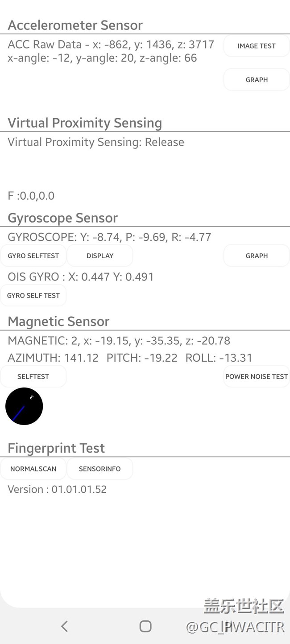Select the GYROSCOPE Y, P, R values line
The image size is (290, 644).
click(x=109, y=237)
